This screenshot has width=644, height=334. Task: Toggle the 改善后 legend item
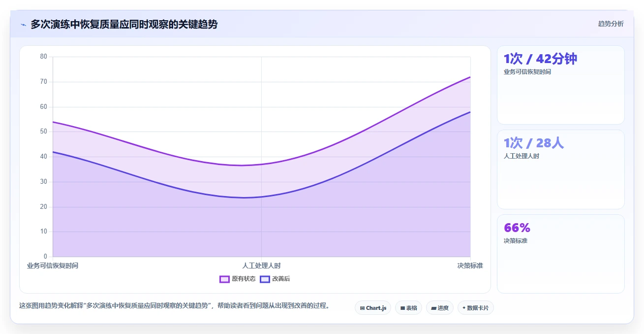tap(275, 279)
